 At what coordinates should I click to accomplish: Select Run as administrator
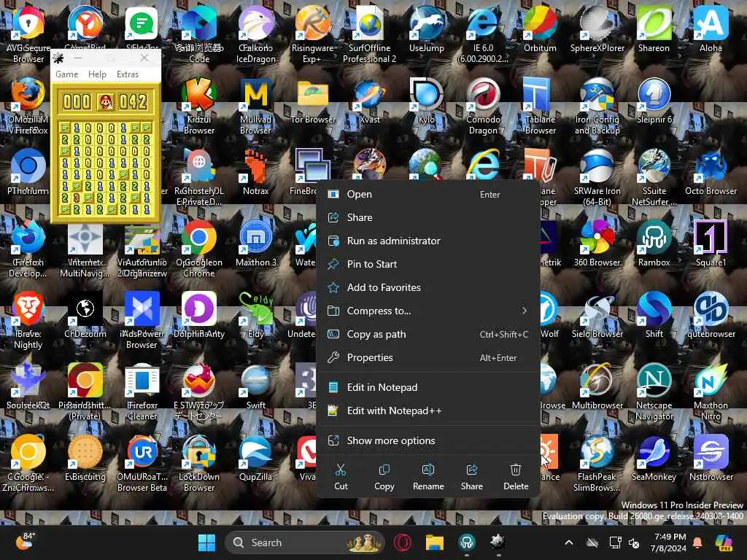[427, 241]
